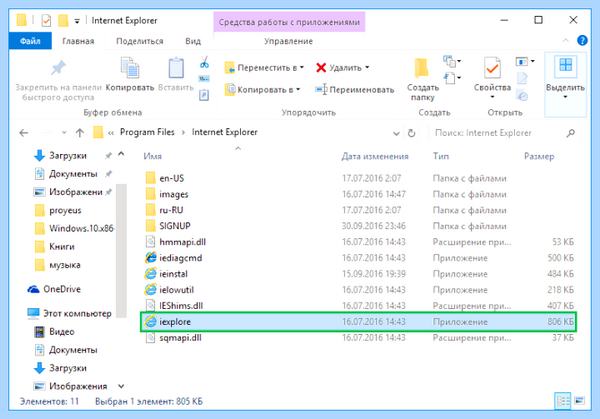The image size is (600, 419).
Task: Sort by Размер column header
Action: coord(539,156)
